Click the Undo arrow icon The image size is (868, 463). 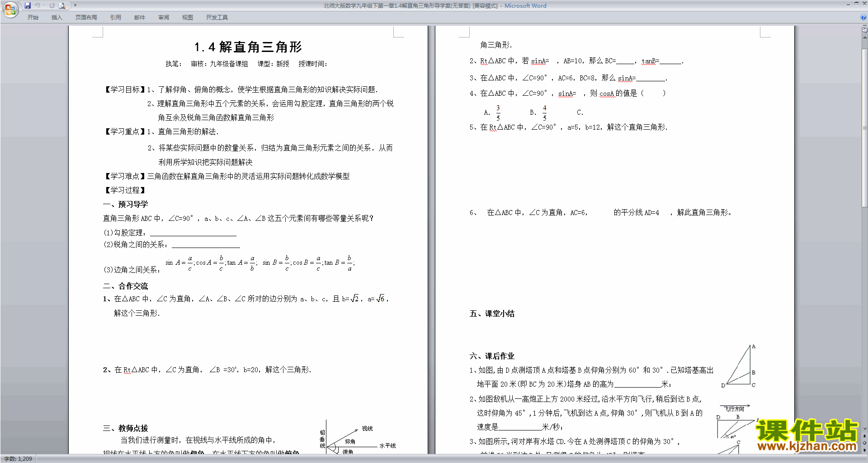point(38,5)
